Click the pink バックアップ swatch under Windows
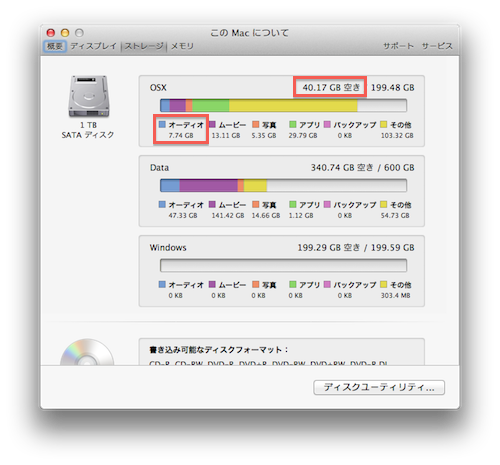 (327, 284)
